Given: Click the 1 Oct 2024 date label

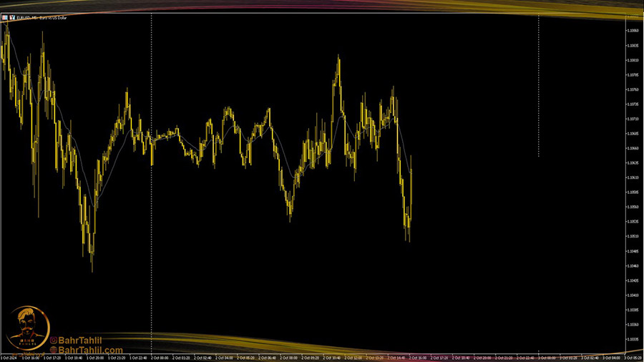Looking at the screenshot, I should coord(9,356).
